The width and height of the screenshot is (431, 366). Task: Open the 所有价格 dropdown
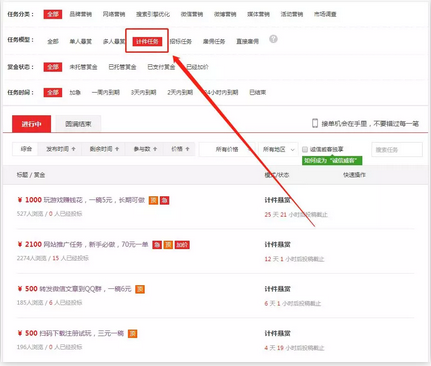227,149
